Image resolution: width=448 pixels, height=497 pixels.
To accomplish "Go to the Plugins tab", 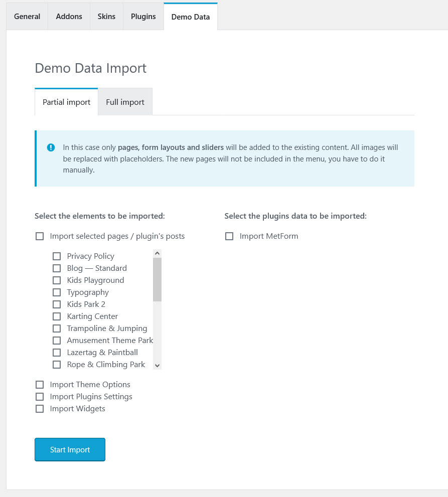I will pos(143,17).
